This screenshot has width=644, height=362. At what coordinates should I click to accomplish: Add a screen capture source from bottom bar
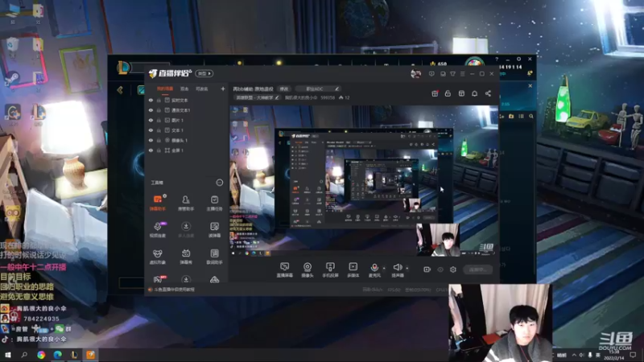[285, 269]
